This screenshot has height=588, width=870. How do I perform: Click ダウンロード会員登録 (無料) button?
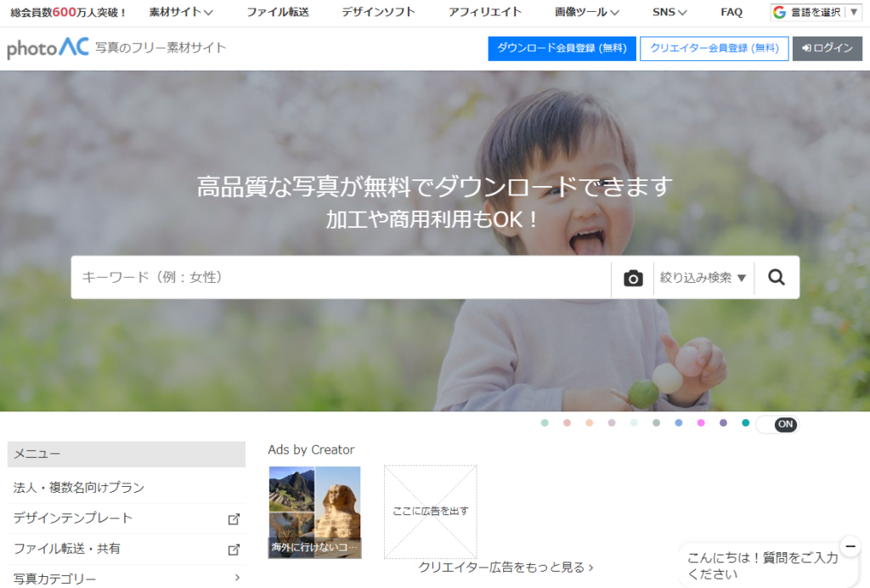(562, 48)
